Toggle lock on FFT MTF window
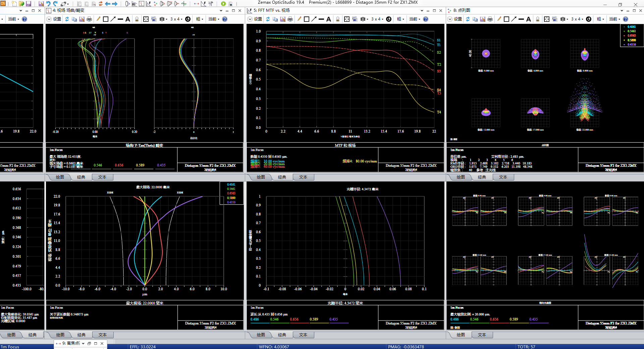This screenshot has width=644, height=349. [338, 19]
